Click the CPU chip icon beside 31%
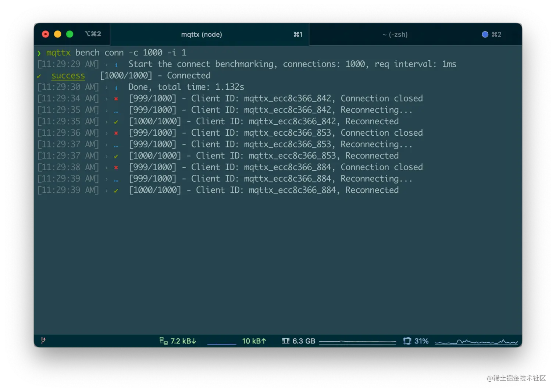556x392 pixels. 407,341
